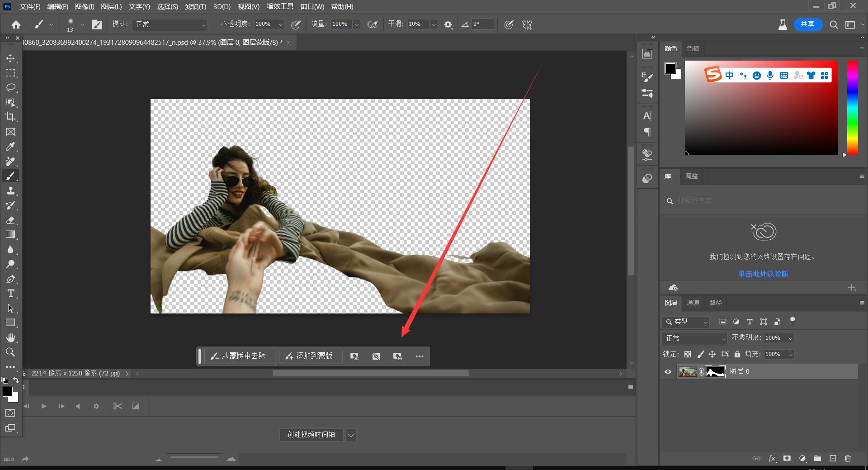Select the Gradient tool
868x470 pixels.
[x=10, y=234]
